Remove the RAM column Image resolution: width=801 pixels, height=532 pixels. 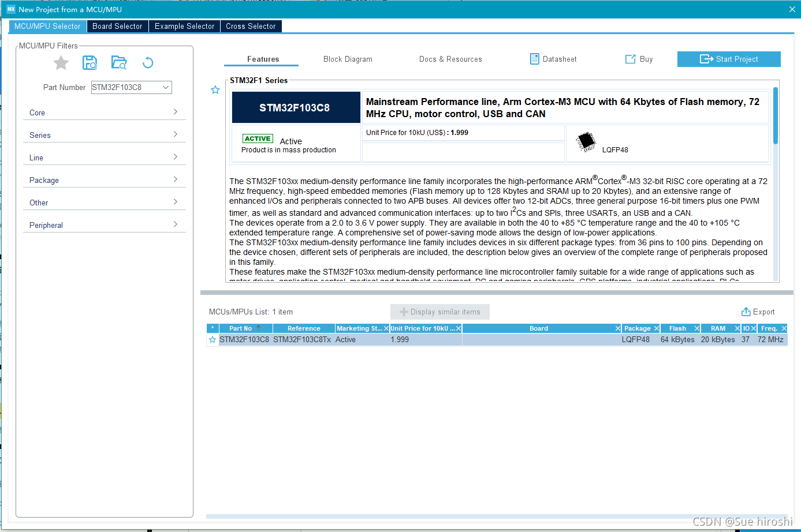pos(737,328)
